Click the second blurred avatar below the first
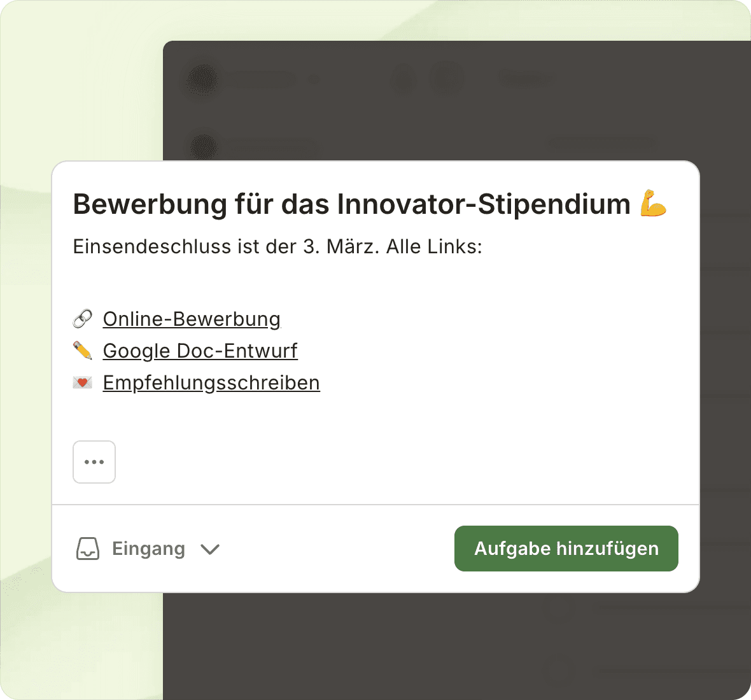The height and width of the screenshot is (700, 751). point(204,146)
